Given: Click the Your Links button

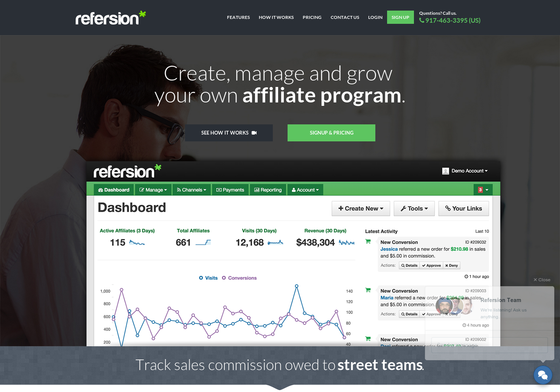Looking at the screenshot, I should (464, 209).
